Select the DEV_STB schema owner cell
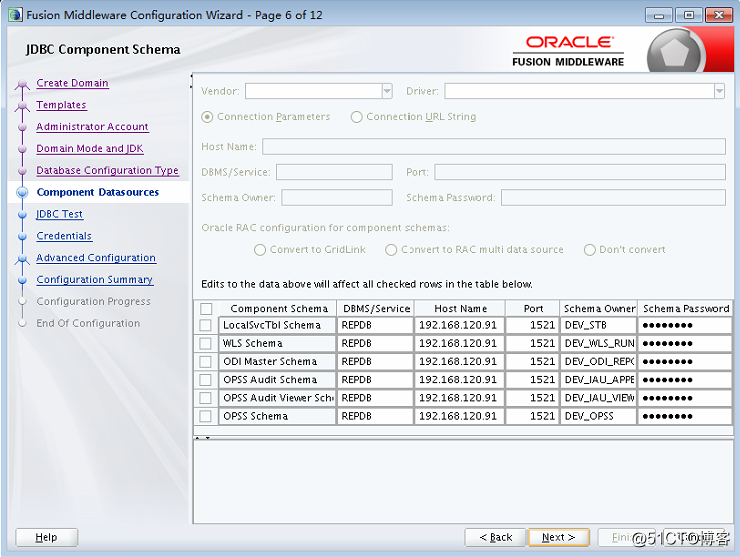Image resolution: width=740 pixels, height=557 pixels. coord(598,325)
